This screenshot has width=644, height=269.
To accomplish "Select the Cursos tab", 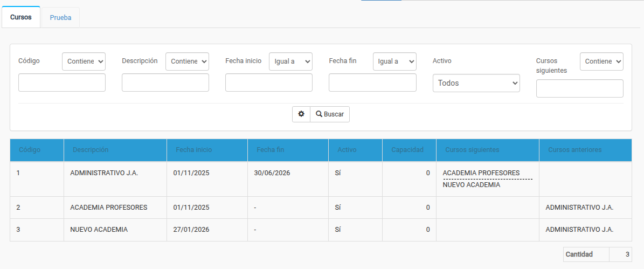I will click(21, 17).
